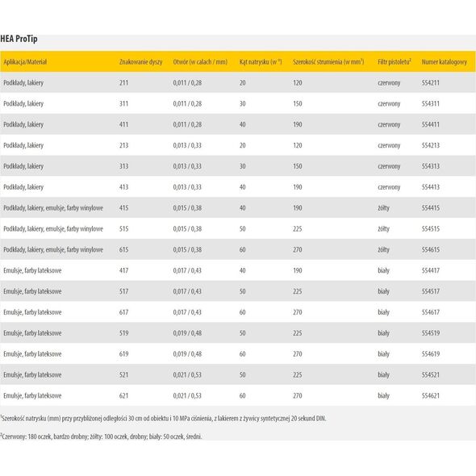Click nozzle marking 411
This screenshot has width=476, height=476.
click(124, 124)
